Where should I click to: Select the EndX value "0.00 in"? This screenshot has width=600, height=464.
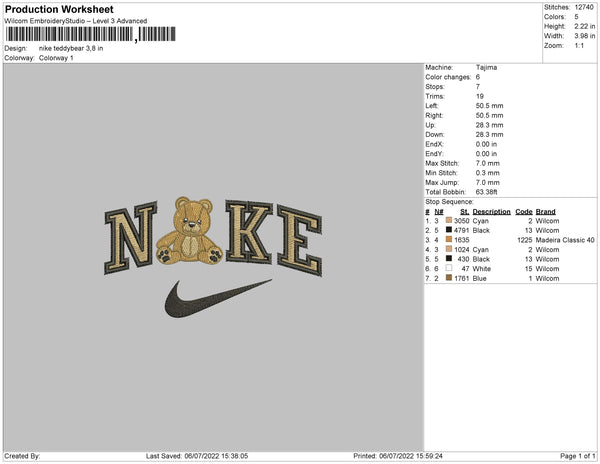(x=486, y=144)
